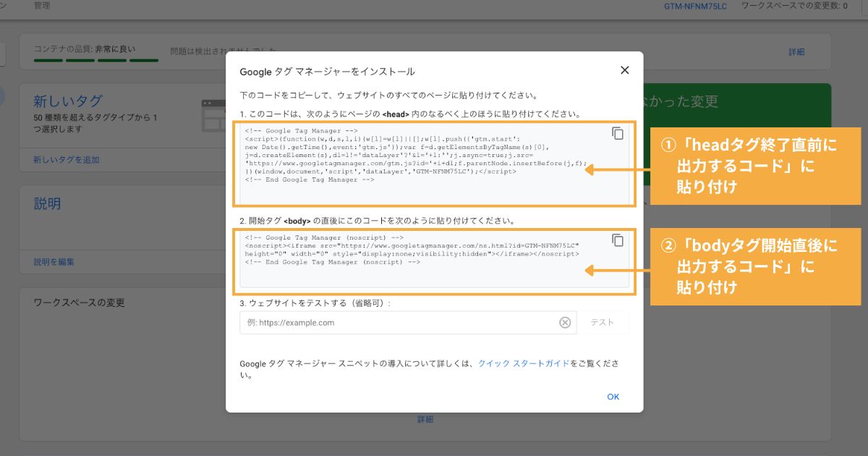
Task: Click 新しいタグを追加 link
Action: 67,159
